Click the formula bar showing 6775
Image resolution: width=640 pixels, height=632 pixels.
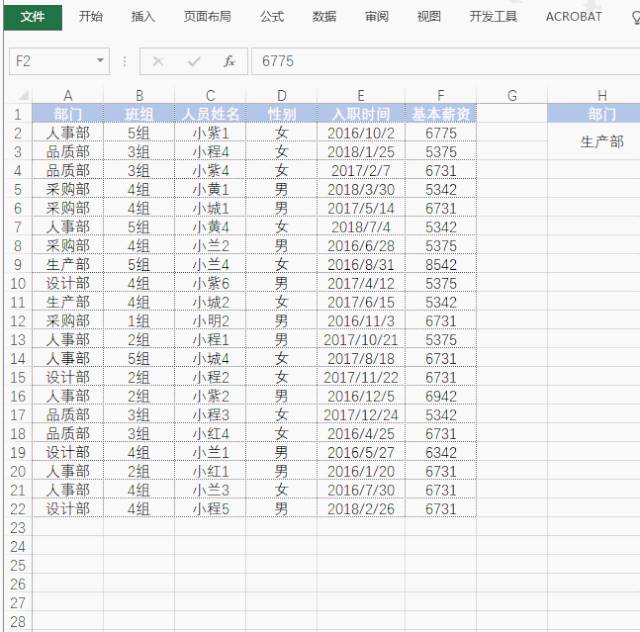[x=440, y=62]
